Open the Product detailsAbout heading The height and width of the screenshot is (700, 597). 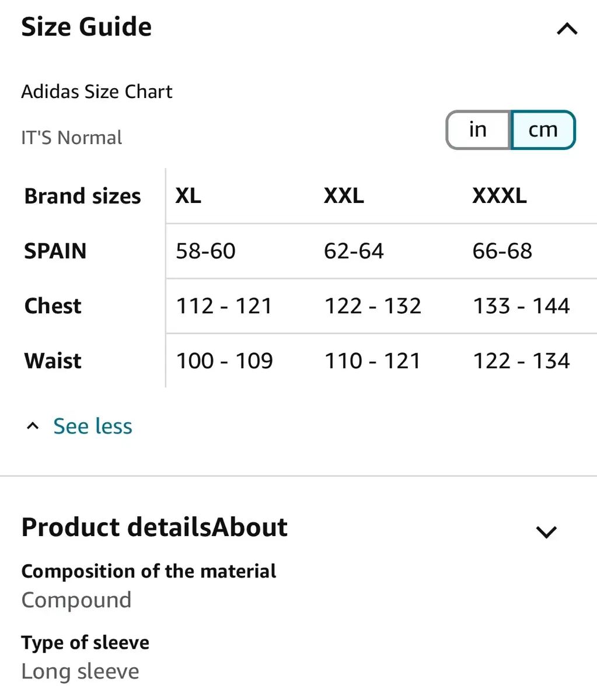tap(155, 527)
